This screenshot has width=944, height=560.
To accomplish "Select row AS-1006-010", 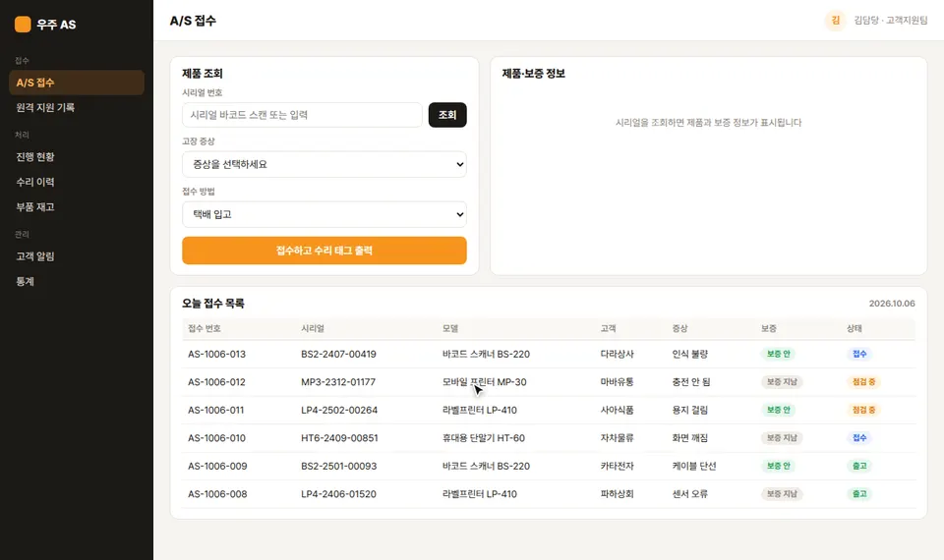I will pyautogui.click(x=549, y=438).
